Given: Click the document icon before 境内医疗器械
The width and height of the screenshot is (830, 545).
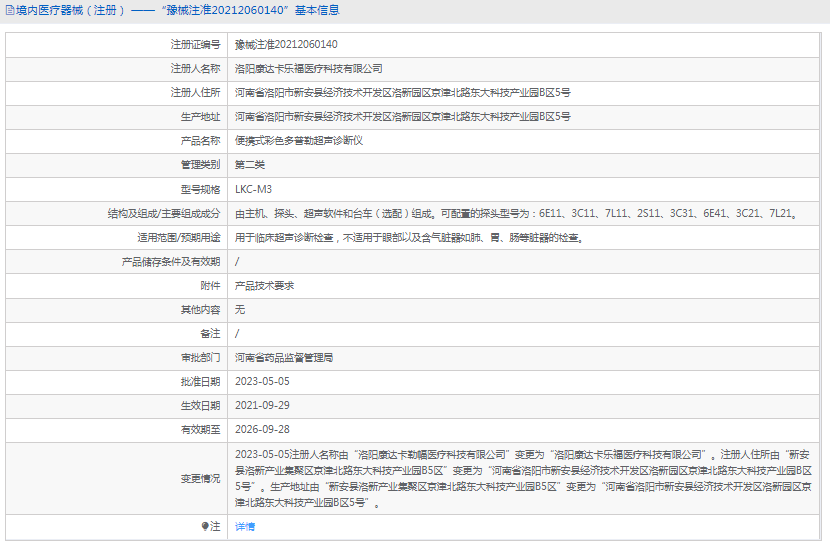Looking at the screenshot, I should (x=10, y=11).
